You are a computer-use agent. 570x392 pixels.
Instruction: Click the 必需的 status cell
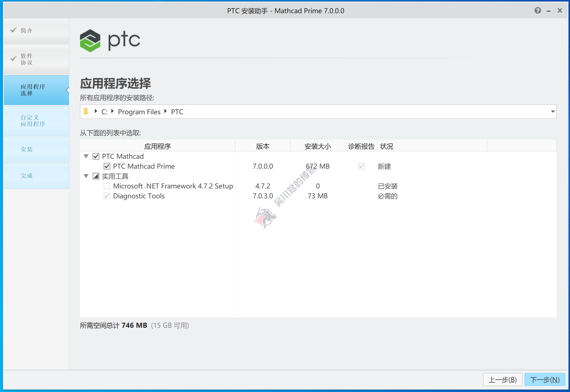[388, 196]
